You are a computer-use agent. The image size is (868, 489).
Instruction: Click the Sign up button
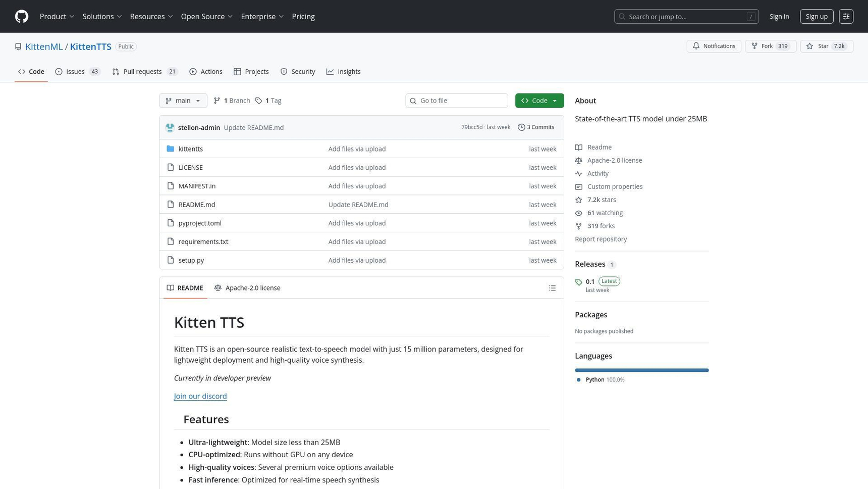pos(816,17)
